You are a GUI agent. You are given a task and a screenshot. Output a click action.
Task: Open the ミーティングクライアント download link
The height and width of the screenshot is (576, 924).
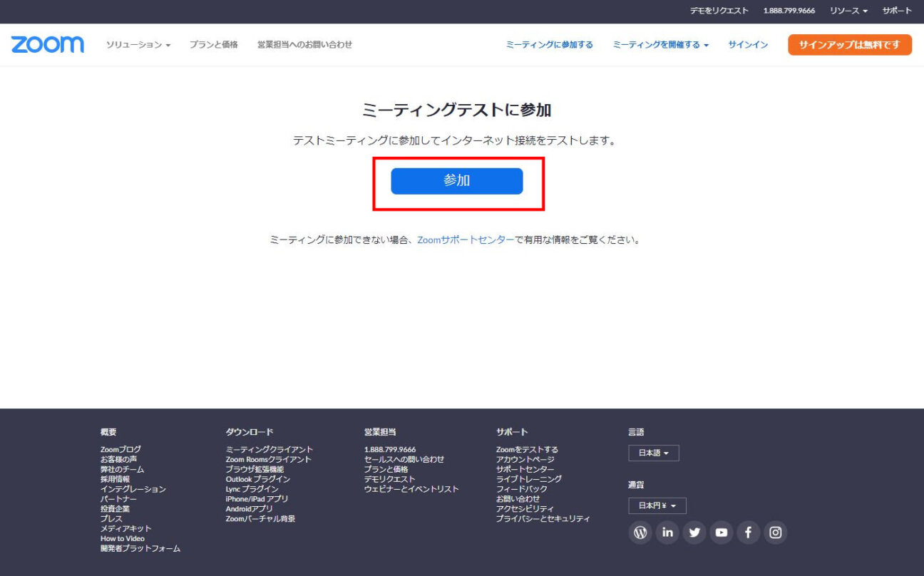coord(269,450)
